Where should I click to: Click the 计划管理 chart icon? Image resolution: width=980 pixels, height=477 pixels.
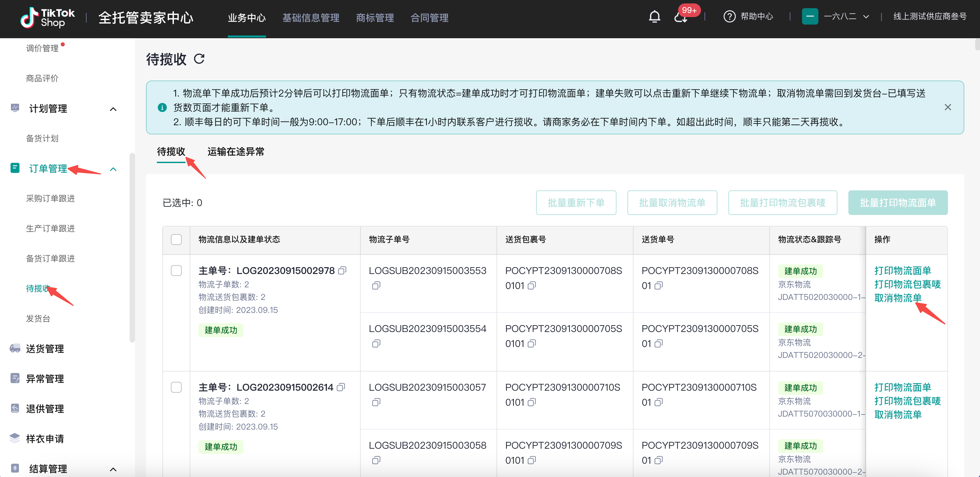tap(15, 108)
